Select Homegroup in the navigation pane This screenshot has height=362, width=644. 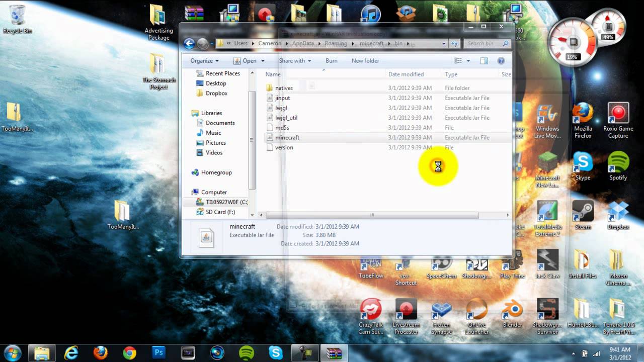coord(216,172)
